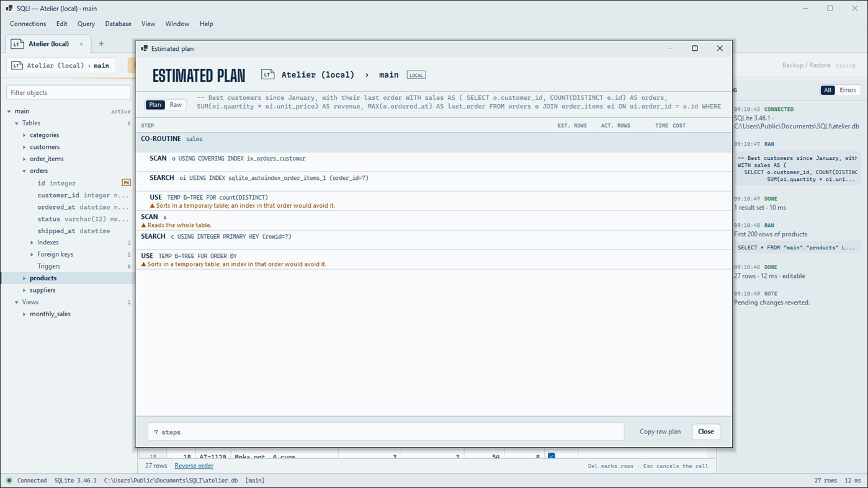Image resolution: width=868 pixels, height=488 pixels.
Task: Click the LT icon on Atelier (local) tab
Action: (x=17, y=44)
